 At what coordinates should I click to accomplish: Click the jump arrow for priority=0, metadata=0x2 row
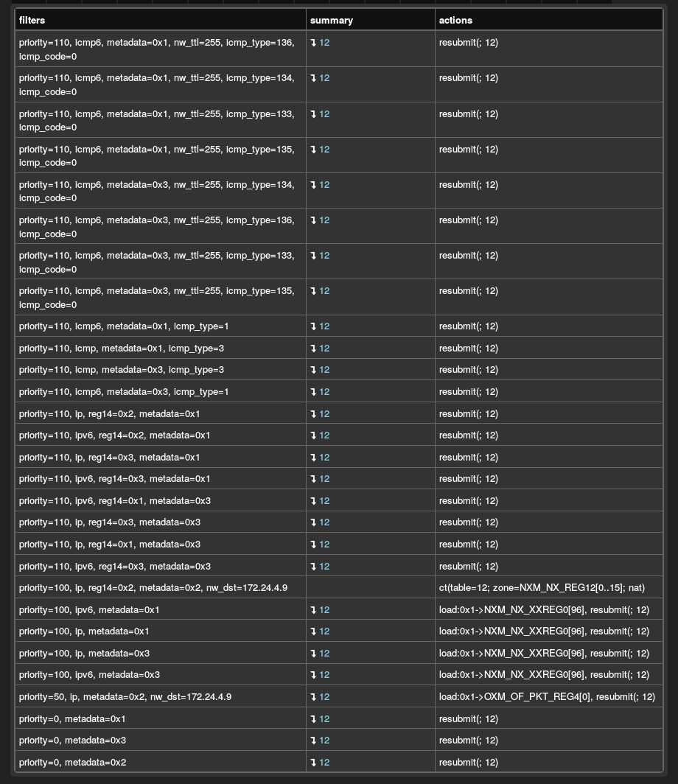pos(315,762)
